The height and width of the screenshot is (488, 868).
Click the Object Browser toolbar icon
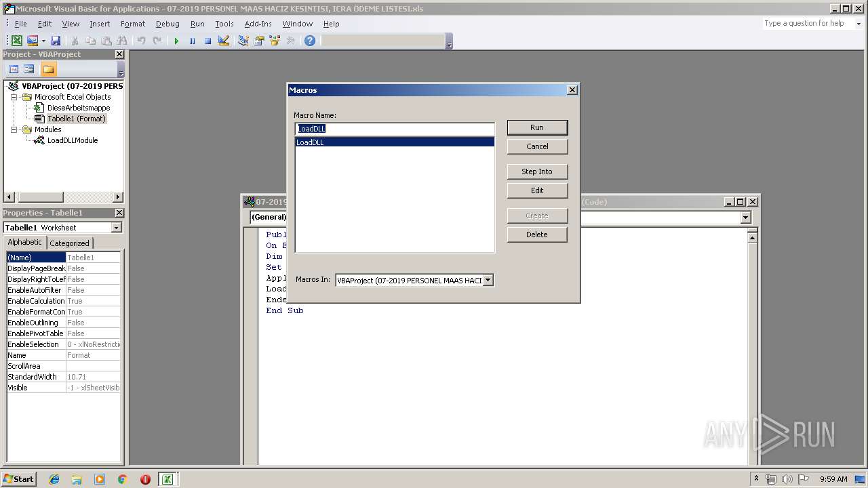click(x=275, y=41)
